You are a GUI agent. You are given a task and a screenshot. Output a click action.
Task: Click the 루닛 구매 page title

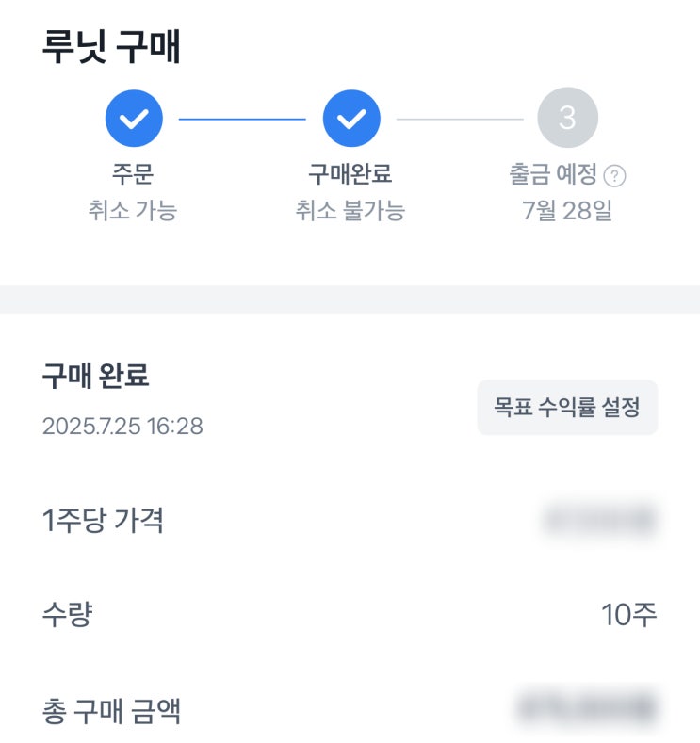111,47
